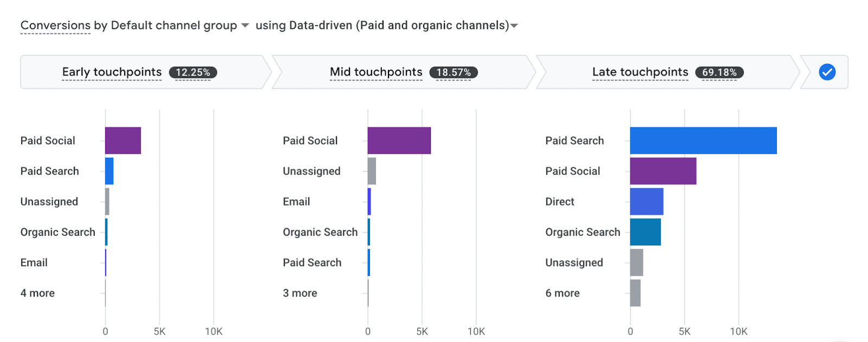Click the blue checkmark conversion icon
Image resolution: width=868 pixels, height=342 pixels.
[827, 72]
